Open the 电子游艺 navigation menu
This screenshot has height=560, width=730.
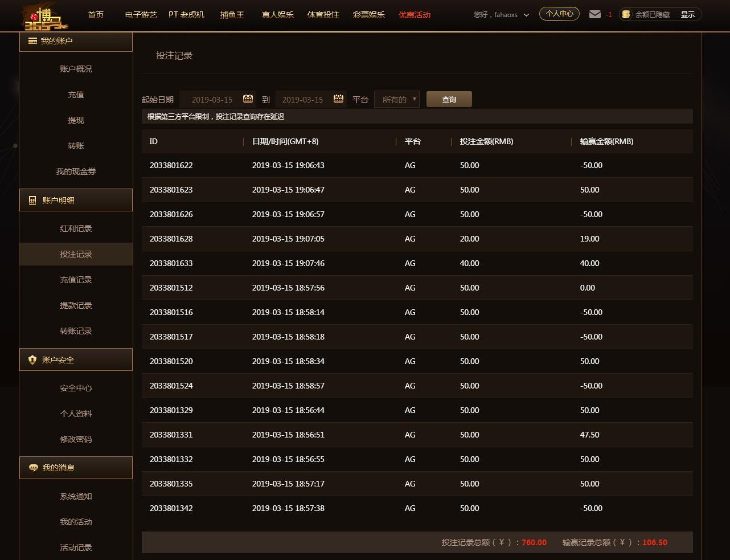pos(141,15)
